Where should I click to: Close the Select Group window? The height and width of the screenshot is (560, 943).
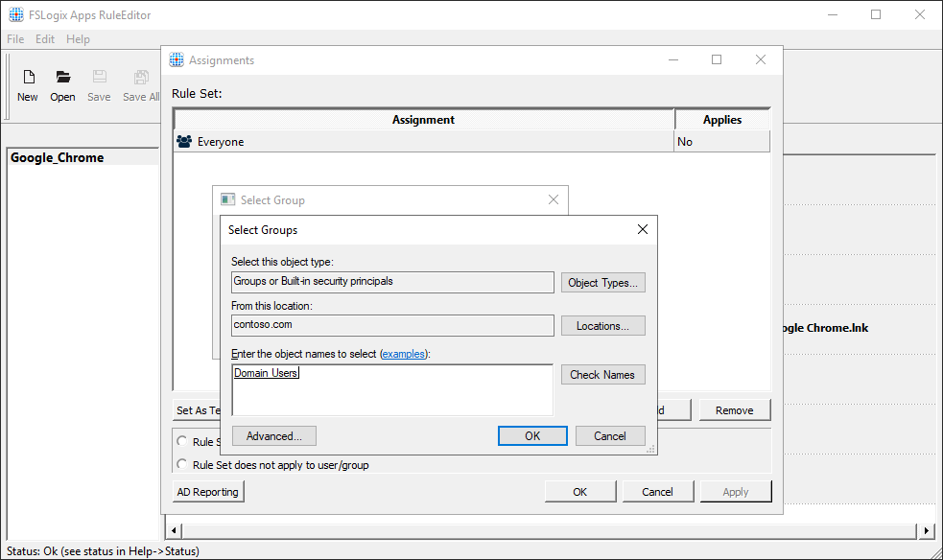tap(554, 199)
